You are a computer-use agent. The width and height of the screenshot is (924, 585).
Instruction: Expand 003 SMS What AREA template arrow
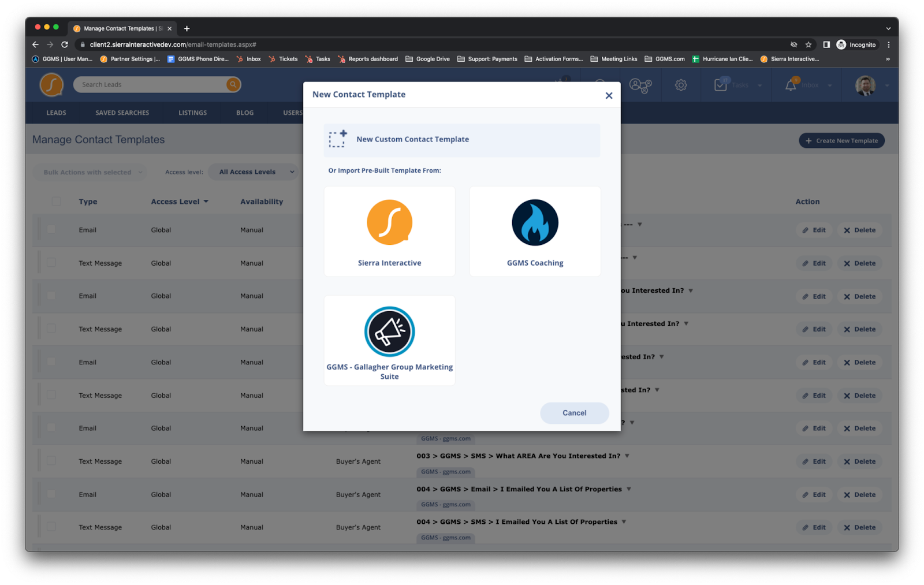627,456
